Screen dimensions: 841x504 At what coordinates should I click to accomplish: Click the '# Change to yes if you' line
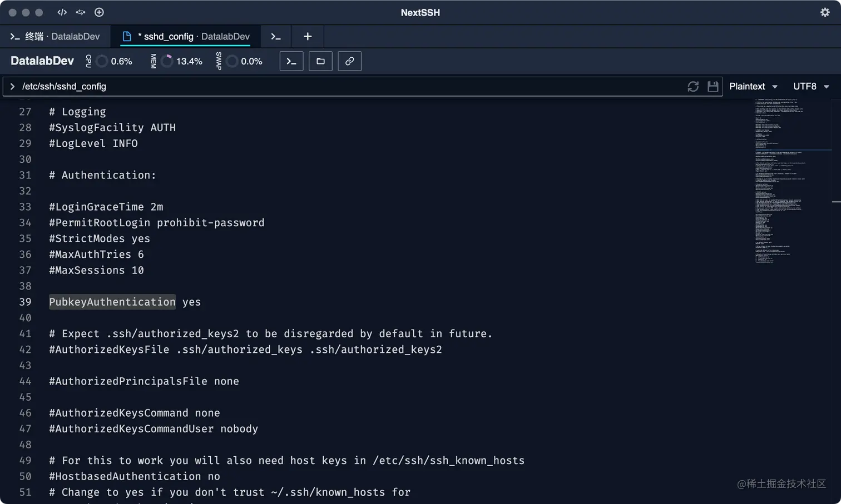pyautogui.click(x=230, y=492)
